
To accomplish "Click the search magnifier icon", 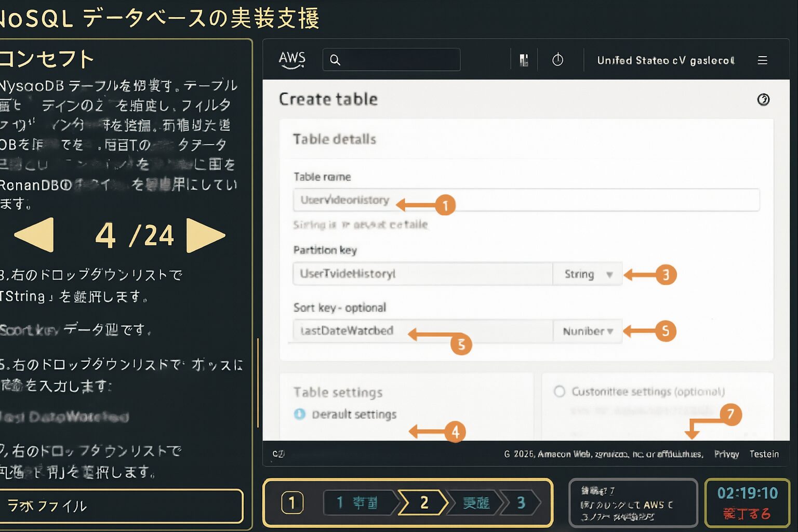I will pos(335,60).
